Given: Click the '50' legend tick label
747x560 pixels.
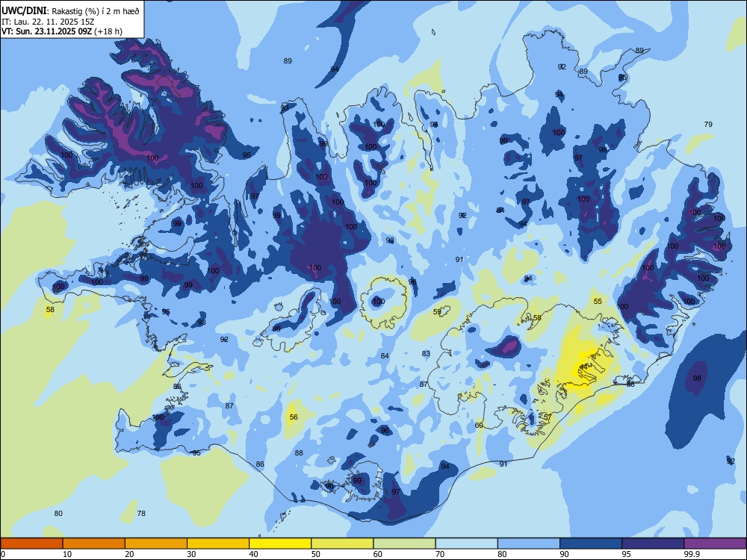Looking at the screenshot, I should [x=316, y=554].
